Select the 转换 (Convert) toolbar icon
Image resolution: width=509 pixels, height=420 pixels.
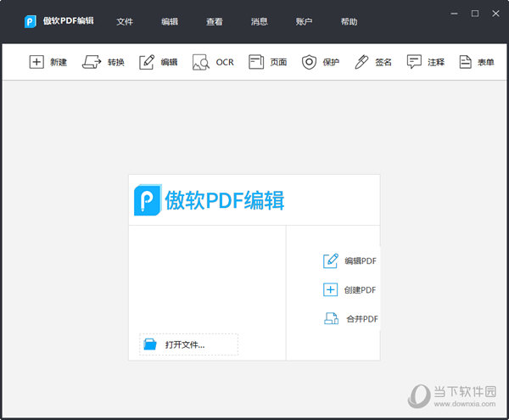tap(92, 62)
